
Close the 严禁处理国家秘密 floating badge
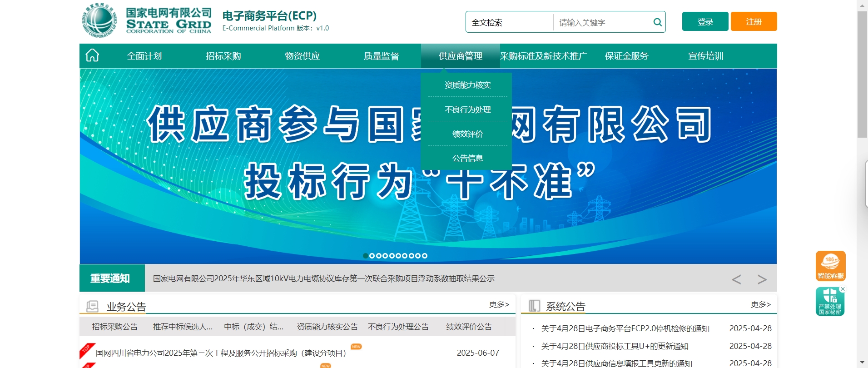click(x=843, y=289)
